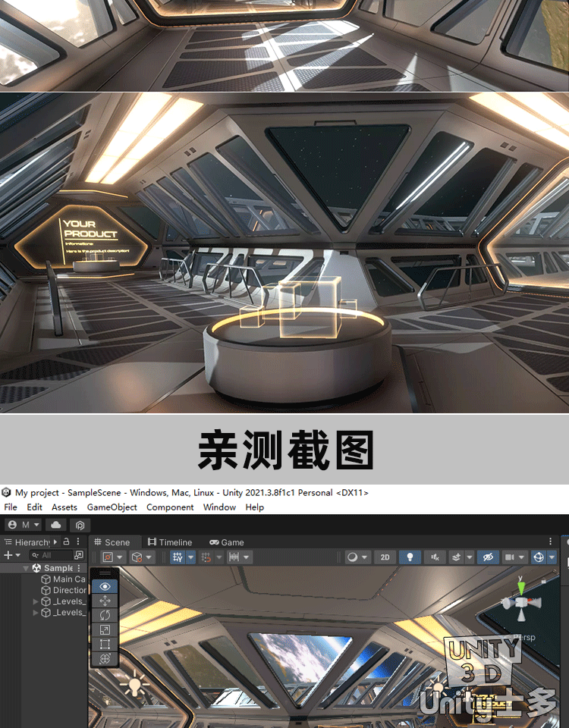Click the Y axis on orientation gizmo
The image size is (569, 728).
(522, 587)
